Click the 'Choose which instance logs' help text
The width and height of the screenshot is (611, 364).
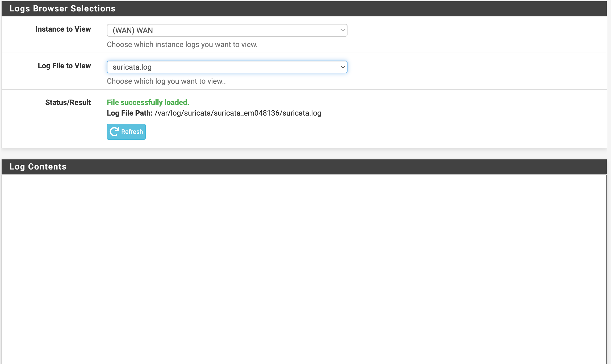(182, 44)
